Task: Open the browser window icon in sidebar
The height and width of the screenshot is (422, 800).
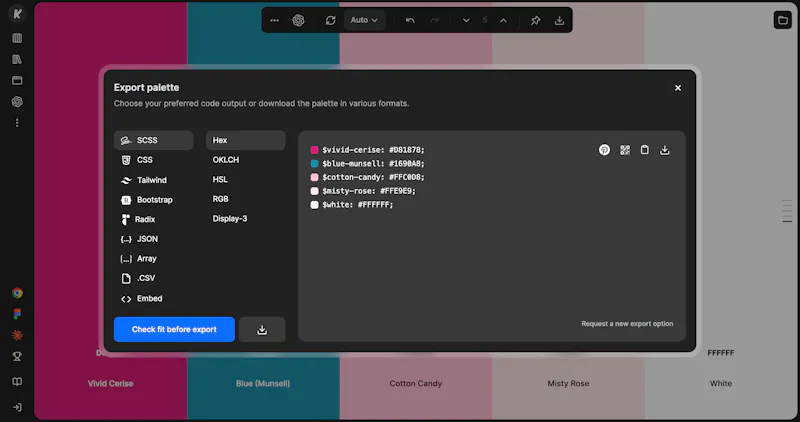Action: pyautogui.click(x=17, y=80)
